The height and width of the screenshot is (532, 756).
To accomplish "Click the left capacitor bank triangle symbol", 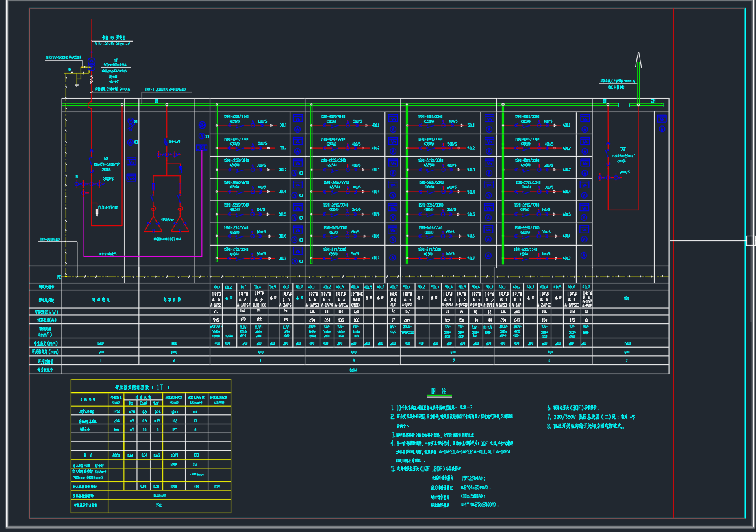I will pyautogui.click(x=154, y=224).
